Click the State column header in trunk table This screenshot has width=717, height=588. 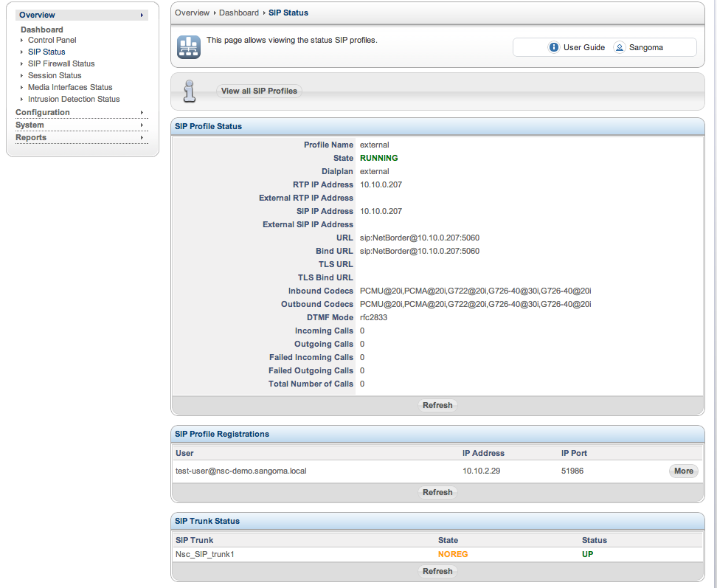448,540
